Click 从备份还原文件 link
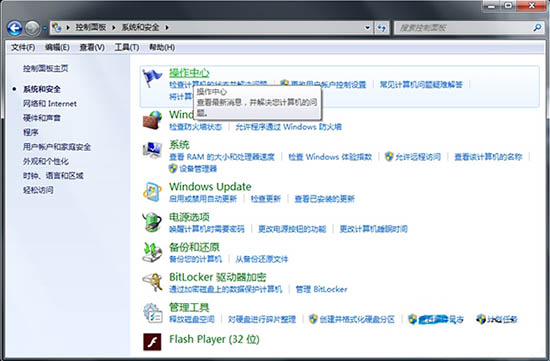The width and height of the screenshot is (550, 361). (x=262, y=259)
